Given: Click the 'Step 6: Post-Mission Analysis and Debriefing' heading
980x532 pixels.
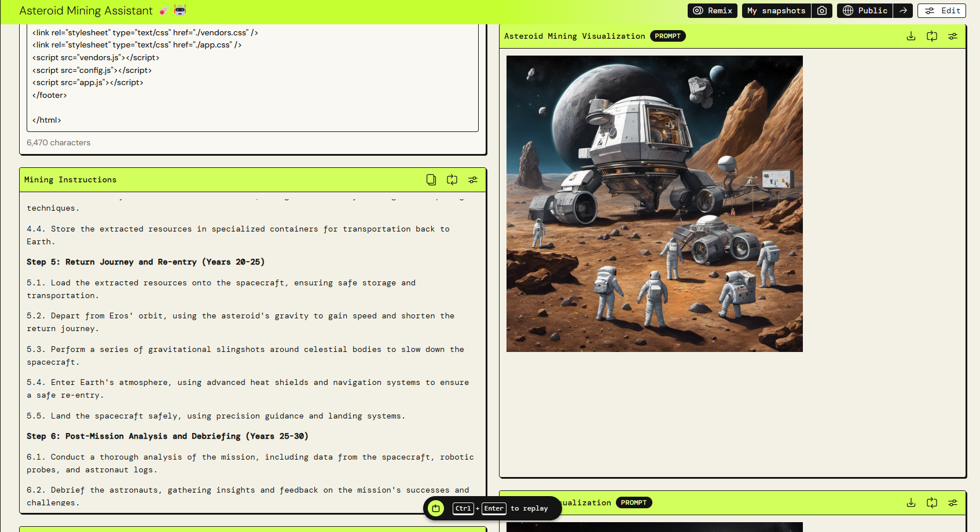Looking at the screenshot, I should (x=167, y=436).
